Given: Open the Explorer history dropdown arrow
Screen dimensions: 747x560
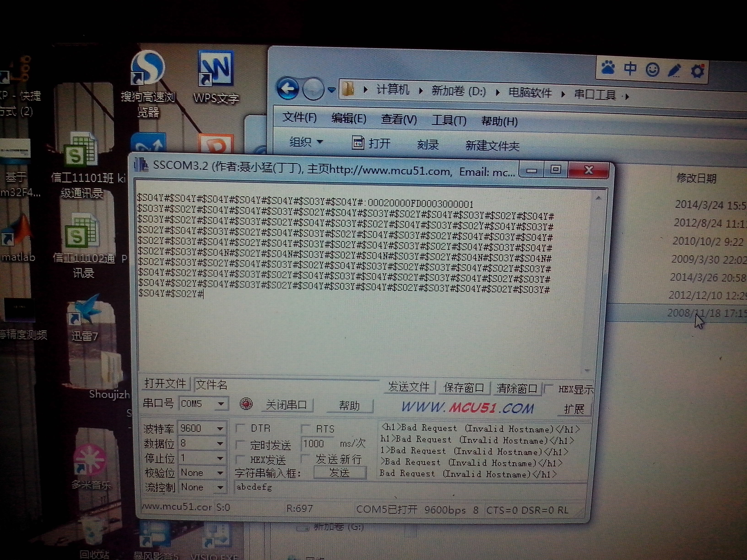Looking at the screenshot, I should pyautogui.click(x=332, y=90).
